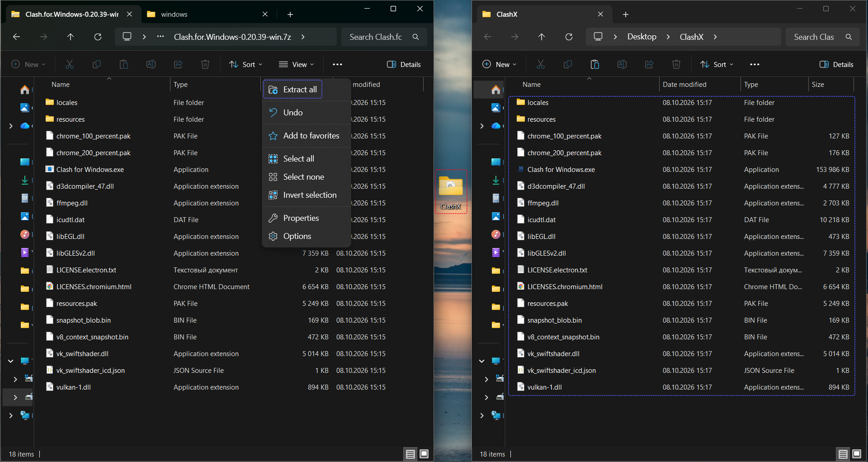
Task: Go back in left archive window
Action: tap(16, 37)
